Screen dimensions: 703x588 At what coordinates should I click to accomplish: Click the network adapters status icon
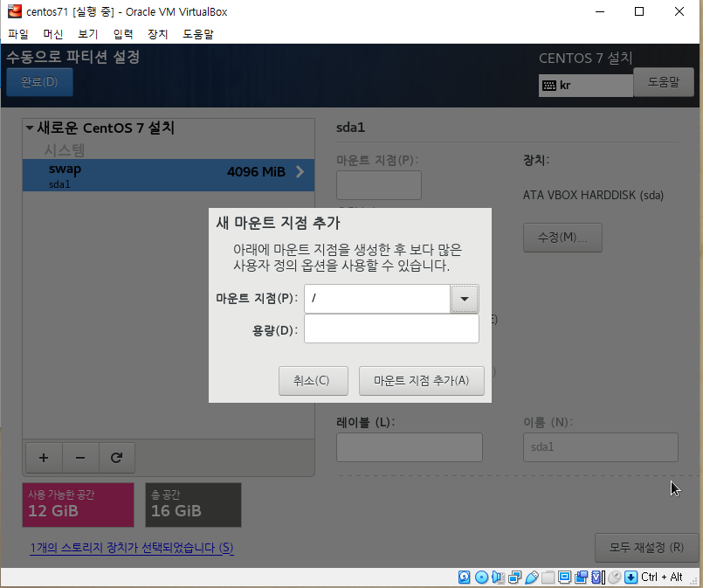tap(514, 577)
